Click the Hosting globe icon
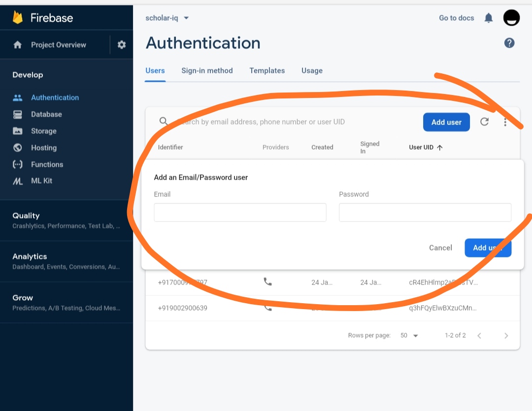Image resolution: width=532 pixels, height=411 pixels. coord(18,148)
